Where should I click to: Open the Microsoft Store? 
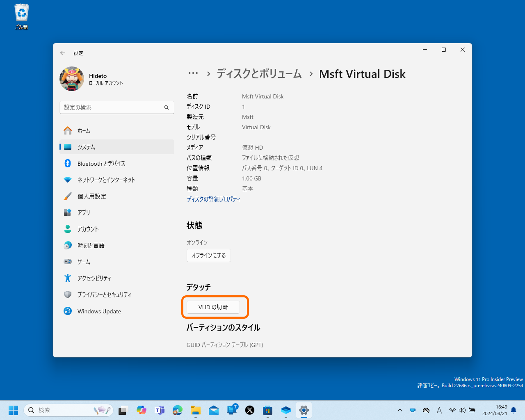pos(268,410)
